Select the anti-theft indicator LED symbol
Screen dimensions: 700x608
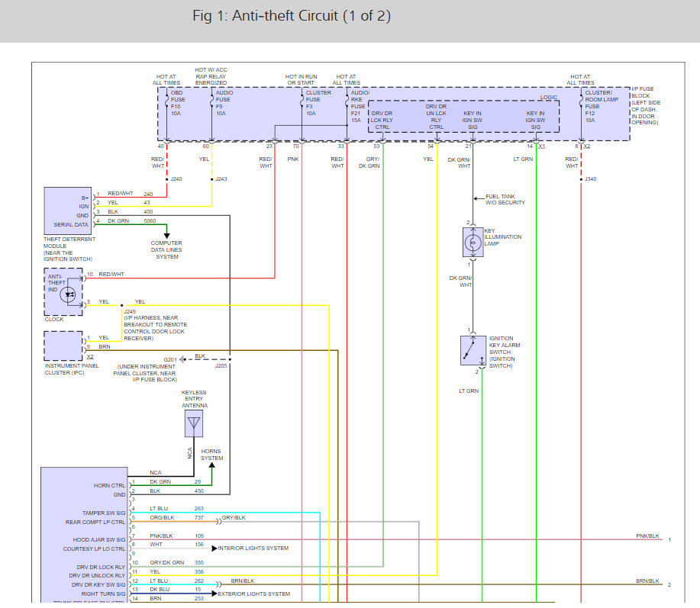[x=68, y=295]
